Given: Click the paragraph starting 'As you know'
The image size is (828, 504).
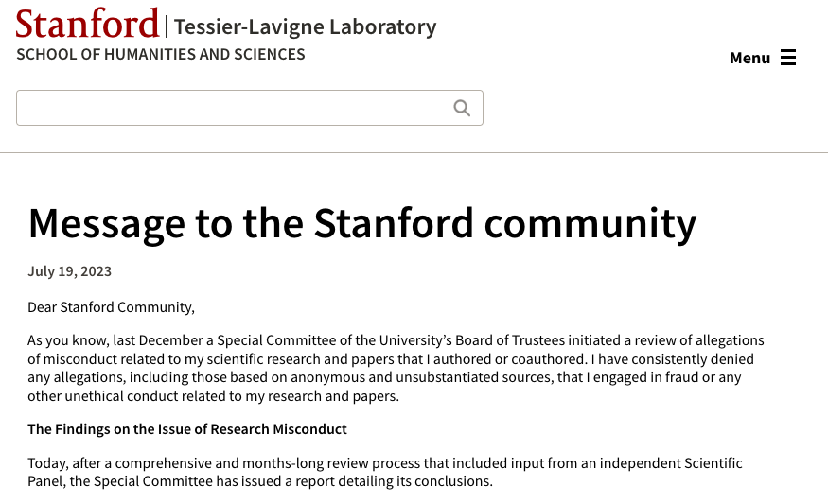Looking at the screenshot, I should 396,368.
